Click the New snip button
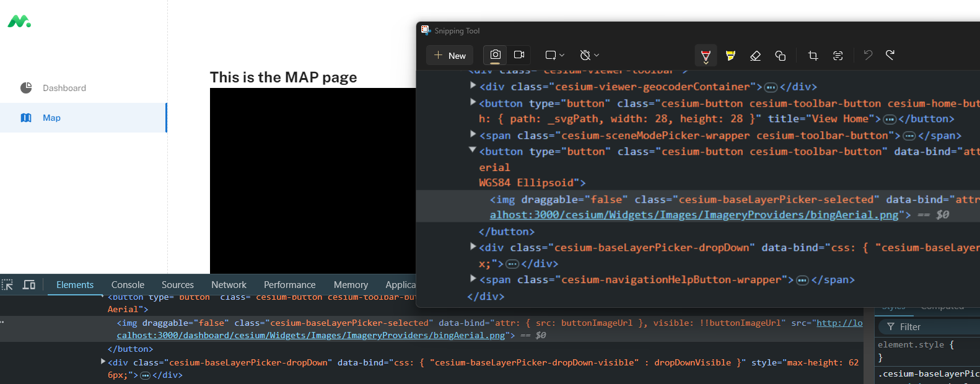Screen dimensions: 980x384 pyautogui.click(x=450, y=55)
